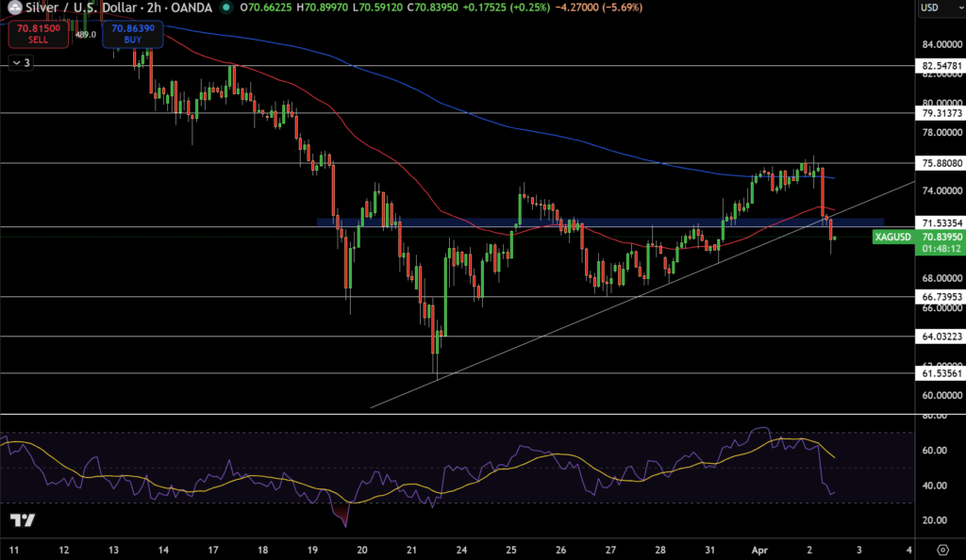Click the 61.53561 support level label
The height and width of the screenshot is (560, 966).
(x=941, y=373)
